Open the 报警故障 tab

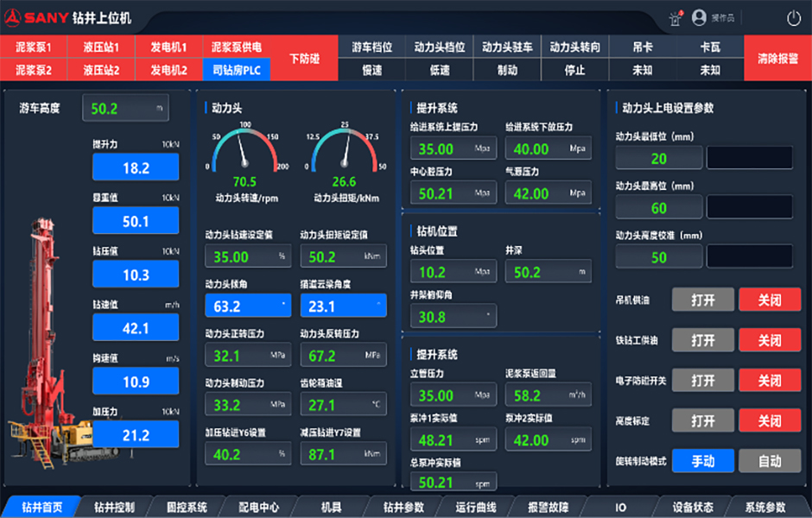pyautogui.click(x=549, y=508)
